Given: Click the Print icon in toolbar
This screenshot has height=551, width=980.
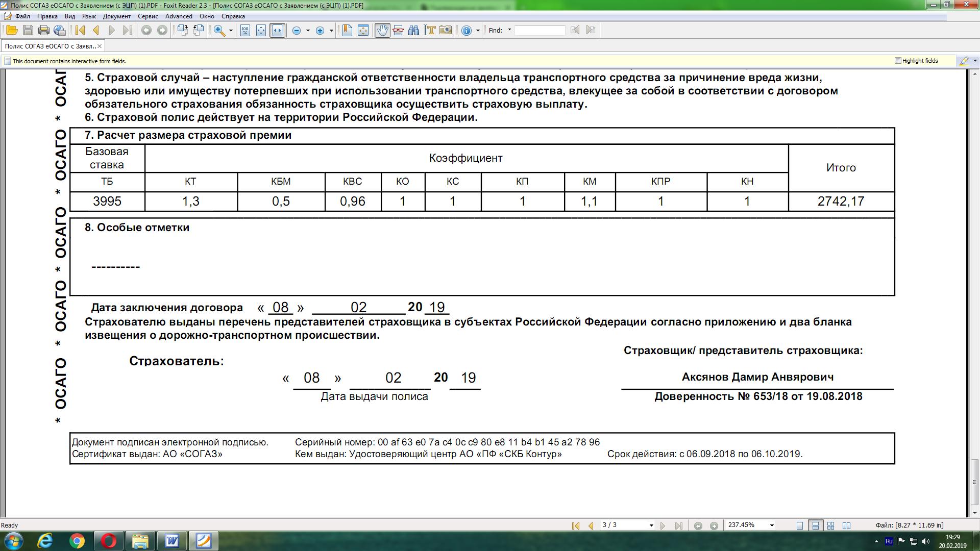Looking at the screenshot, I should (44, 31).
